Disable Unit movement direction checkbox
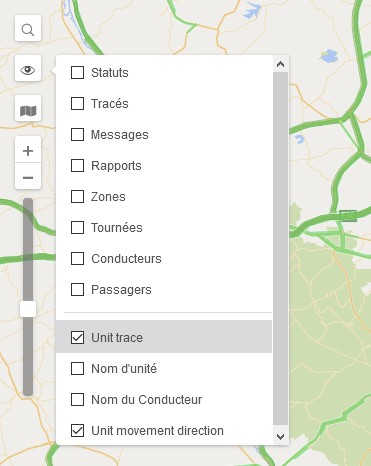This screenshot has height=466, width=371. pos(77,430)
